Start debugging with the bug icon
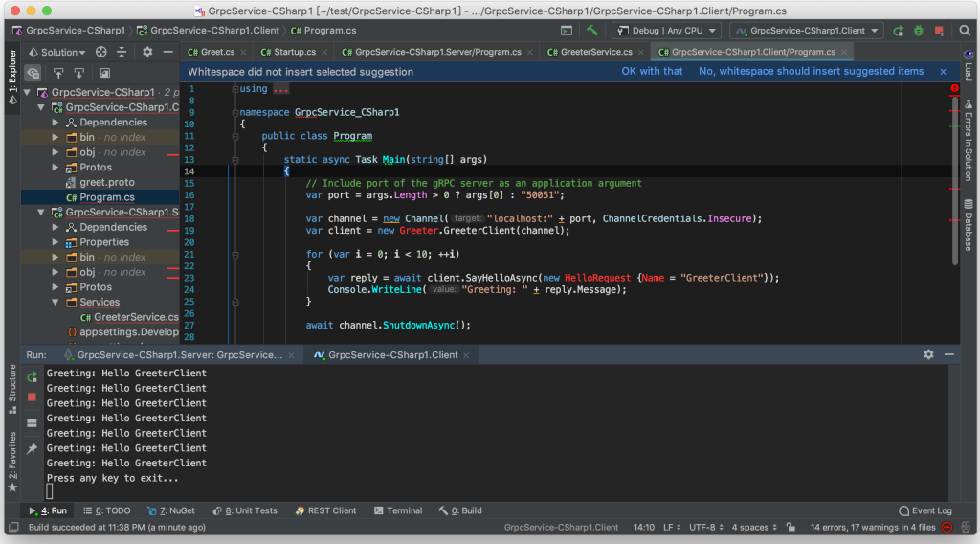 pos(918,31)
